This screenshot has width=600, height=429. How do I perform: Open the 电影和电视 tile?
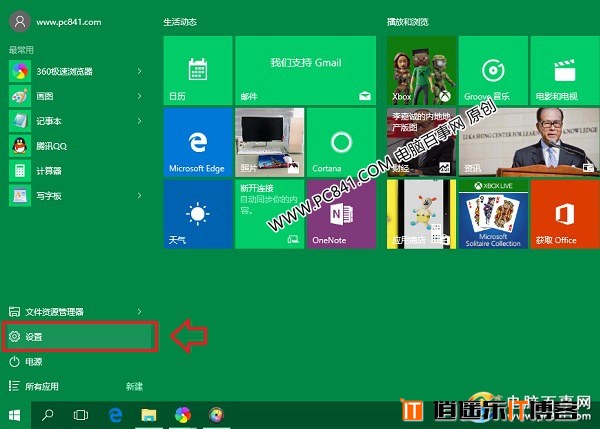pyautogui.click(x=565, y=70)
